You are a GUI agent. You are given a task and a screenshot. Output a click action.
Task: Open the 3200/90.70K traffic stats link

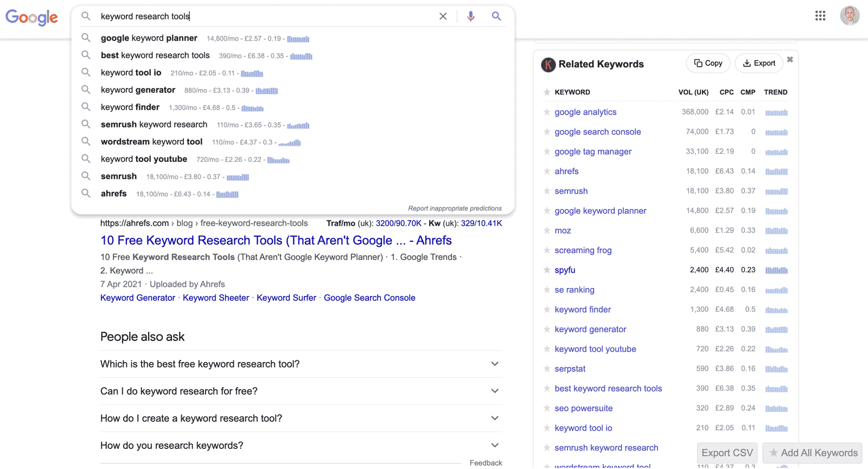point(399,224)
